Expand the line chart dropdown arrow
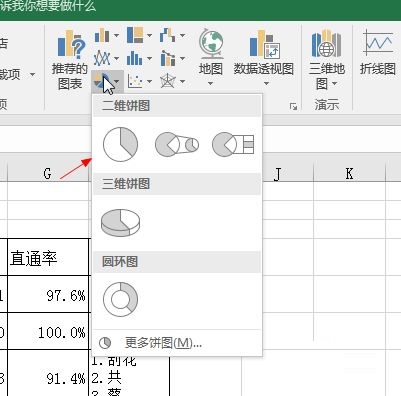The image size is (401, 396). 116,59
